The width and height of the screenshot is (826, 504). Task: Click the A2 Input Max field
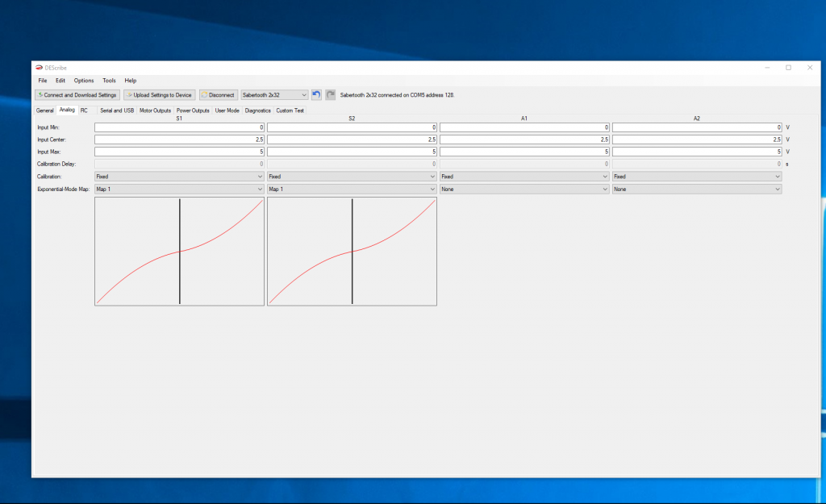click(x=697, y=152)
